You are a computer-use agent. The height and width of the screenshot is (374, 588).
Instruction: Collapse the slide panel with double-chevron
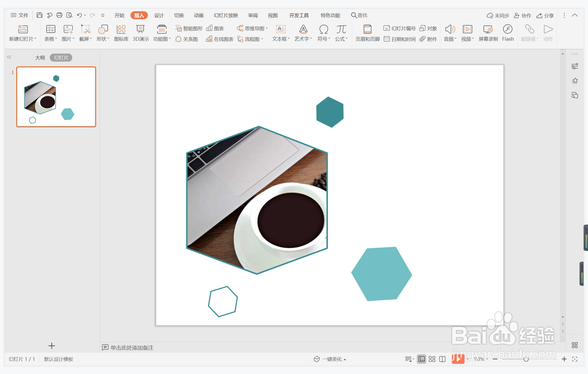tap(9, 57)
